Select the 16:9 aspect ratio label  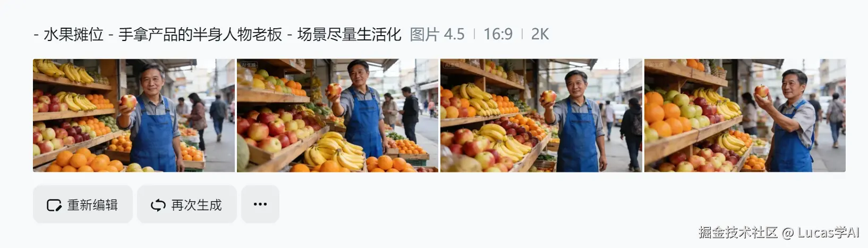(498, 35)
